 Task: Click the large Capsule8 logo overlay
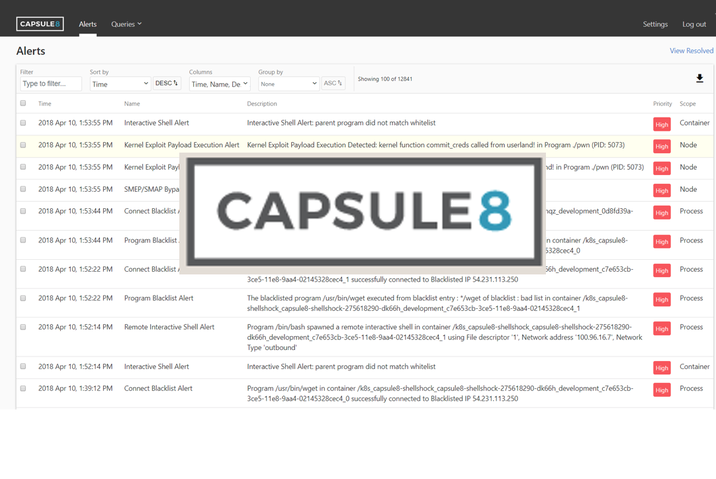click(363, 212)
